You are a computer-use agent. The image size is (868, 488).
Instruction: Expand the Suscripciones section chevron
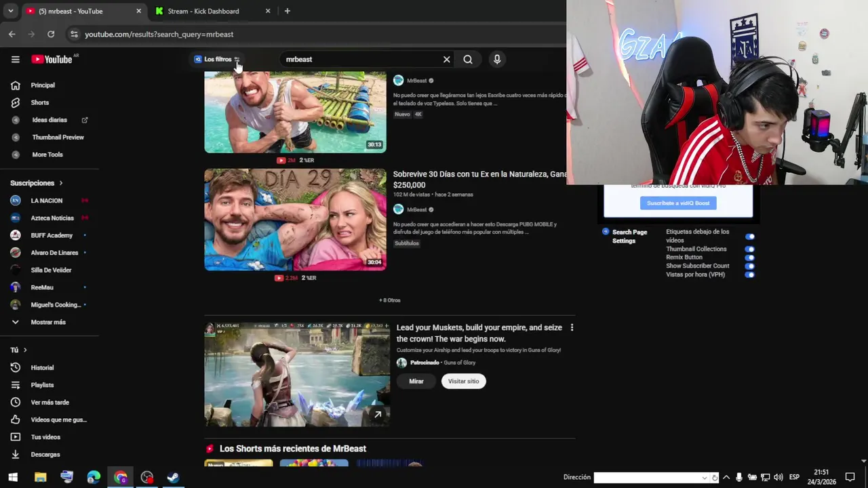(x=61, y=183)
